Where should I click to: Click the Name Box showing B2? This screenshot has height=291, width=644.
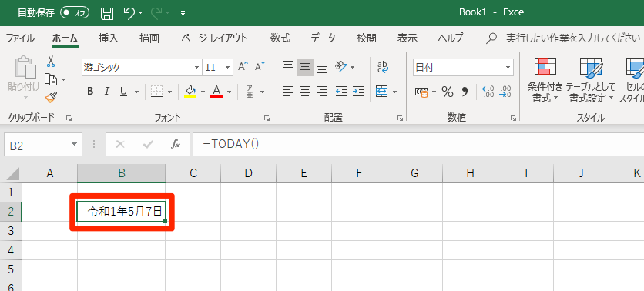coord(42,145)
